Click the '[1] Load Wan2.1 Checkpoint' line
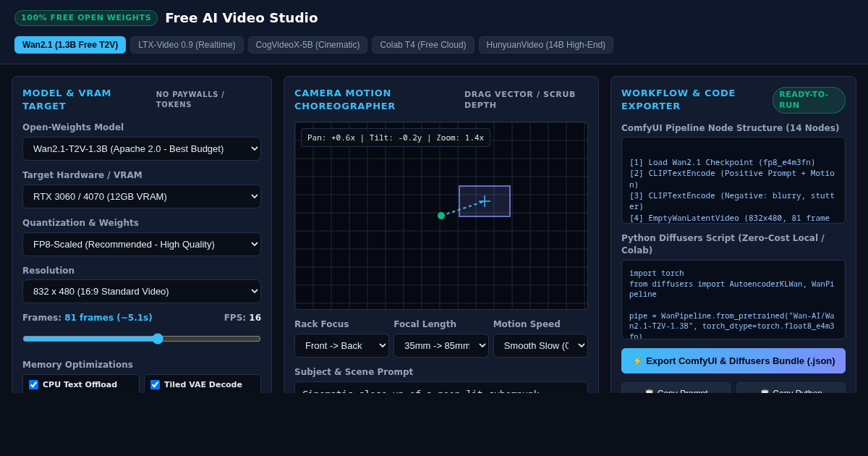Screen dimensions: 868x456 point(722,162)
